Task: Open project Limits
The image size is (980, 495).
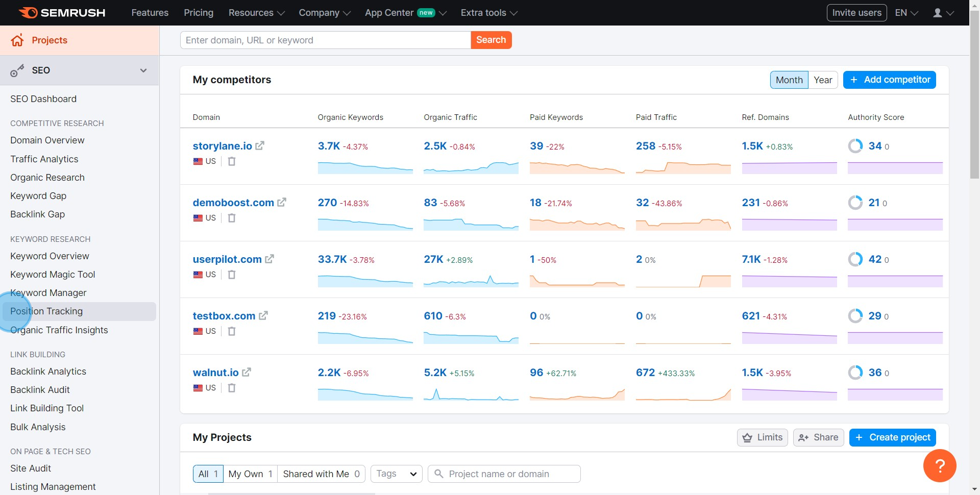Action: (763, 437)
